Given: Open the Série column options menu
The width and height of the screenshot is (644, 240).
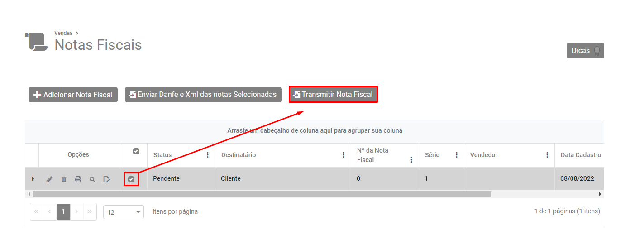Looking at the screenshot, I should pyautogui.click(x=457, y=155).
